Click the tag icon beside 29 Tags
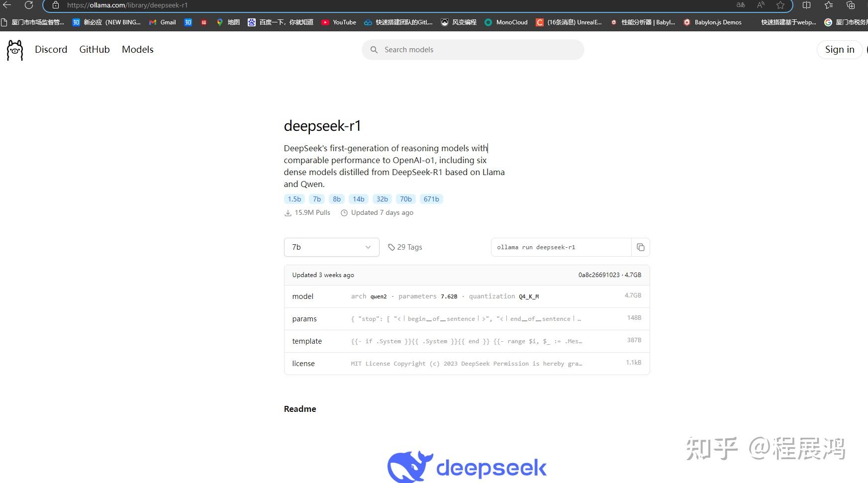868x483 pixels. point(392,247)
